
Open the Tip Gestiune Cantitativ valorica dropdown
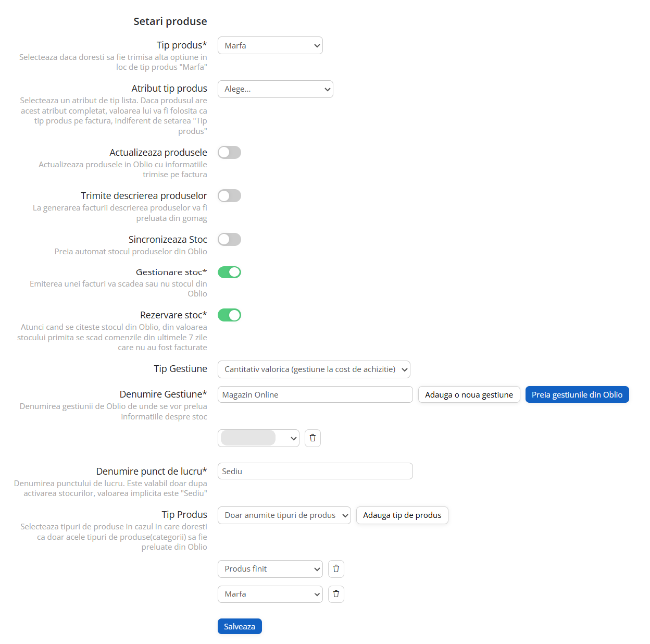[314, 369]
